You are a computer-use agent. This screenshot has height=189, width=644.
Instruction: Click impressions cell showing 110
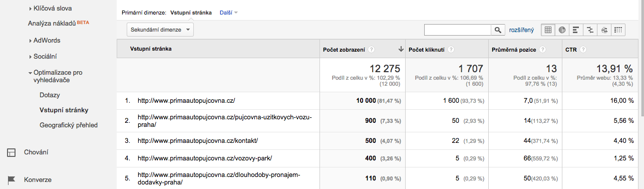point(371,178)
